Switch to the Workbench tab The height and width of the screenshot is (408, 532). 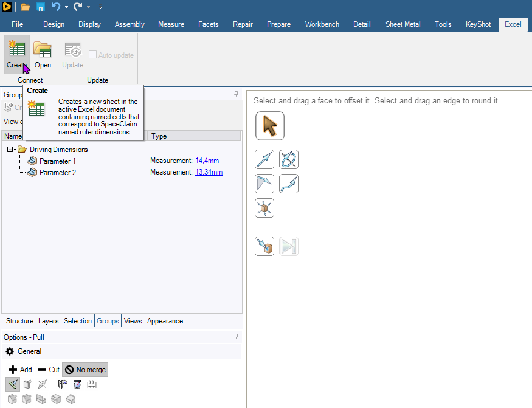322,24
